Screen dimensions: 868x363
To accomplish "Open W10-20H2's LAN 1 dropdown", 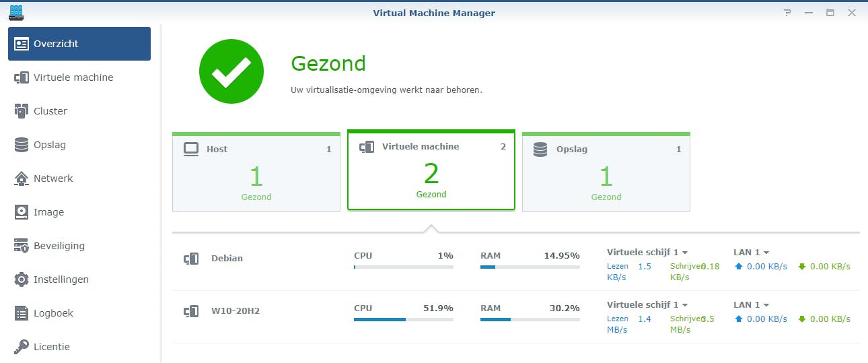I will [766, 305].
